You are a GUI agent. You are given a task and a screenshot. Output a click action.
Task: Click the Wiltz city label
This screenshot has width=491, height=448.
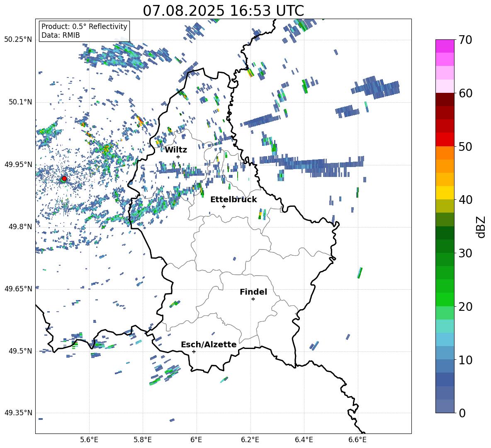176,150
